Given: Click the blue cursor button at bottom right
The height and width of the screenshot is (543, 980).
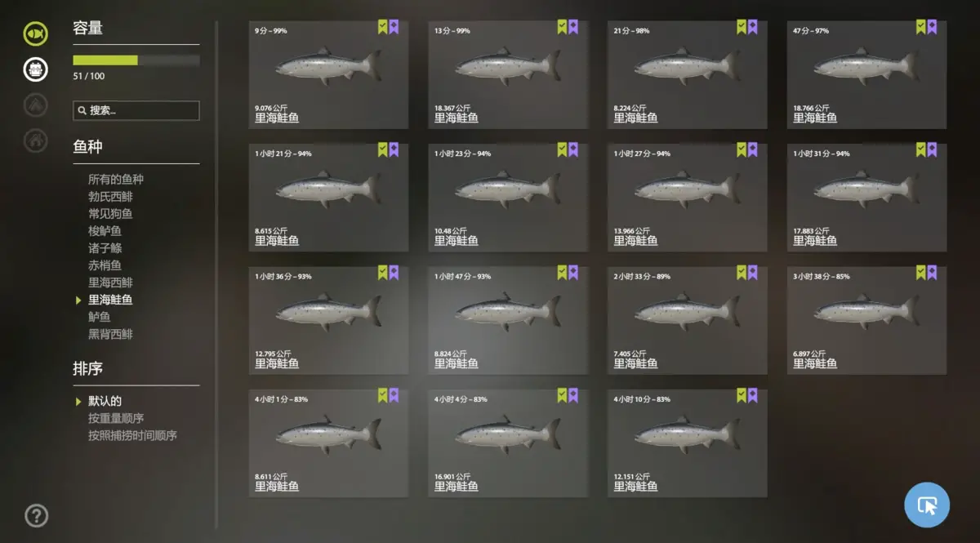Looking at the screenshot, I should coord(927,505).
